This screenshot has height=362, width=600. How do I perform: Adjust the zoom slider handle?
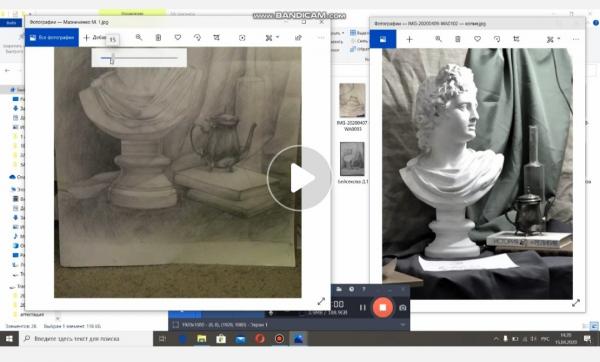pyautogui.click(x=112, y=59)
